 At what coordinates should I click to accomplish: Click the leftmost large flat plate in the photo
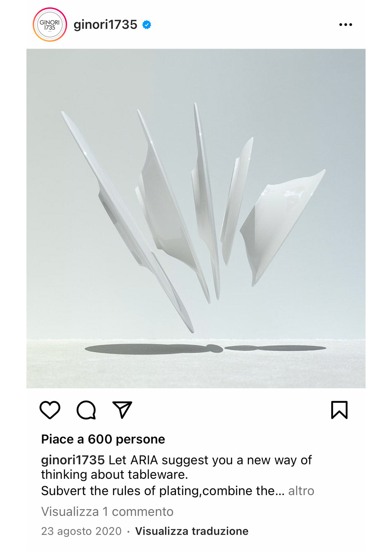tap(127, 222)
